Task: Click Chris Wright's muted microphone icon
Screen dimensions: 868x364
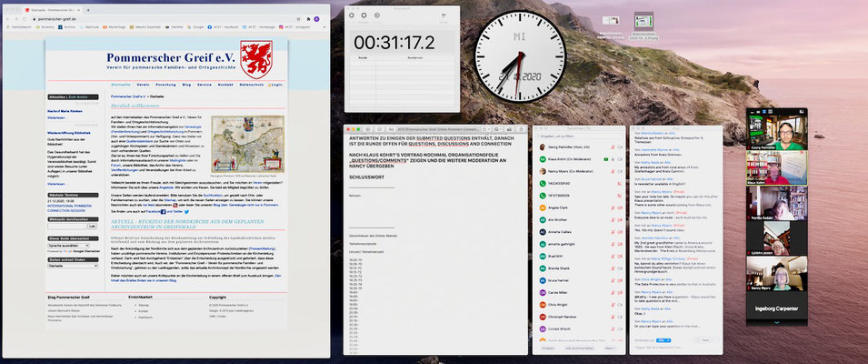Action: (613, 305)
